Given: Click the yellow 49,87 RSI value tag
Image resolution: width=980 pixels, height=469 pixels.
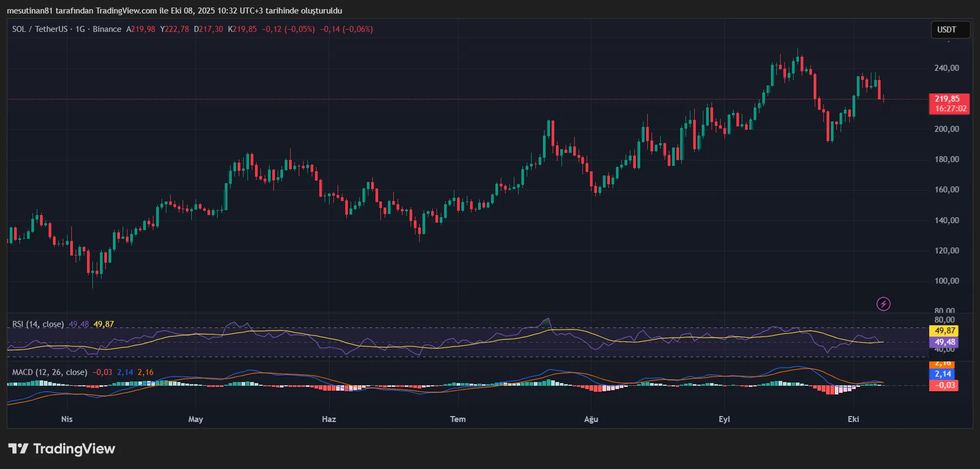Looking at the screenshot, I should 945,331.
